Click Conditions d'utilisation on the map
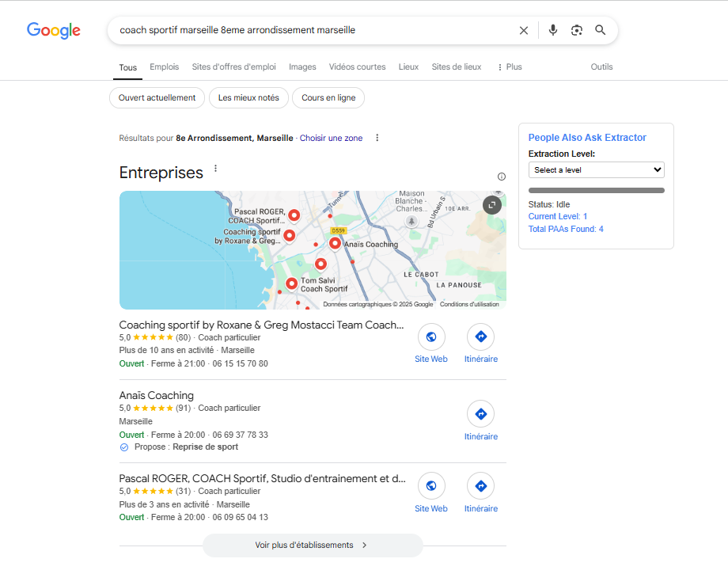This screenshot has width=728, height=574. pos(469,304)
